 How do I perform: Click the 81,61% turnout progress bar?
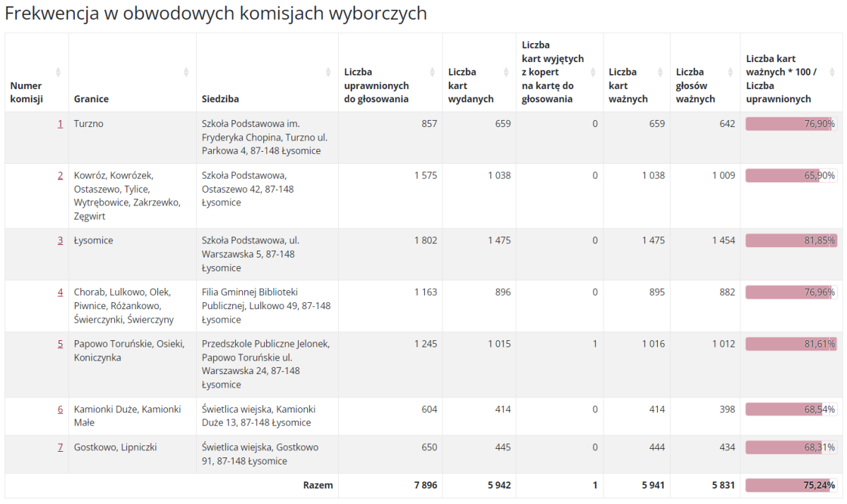791,344
